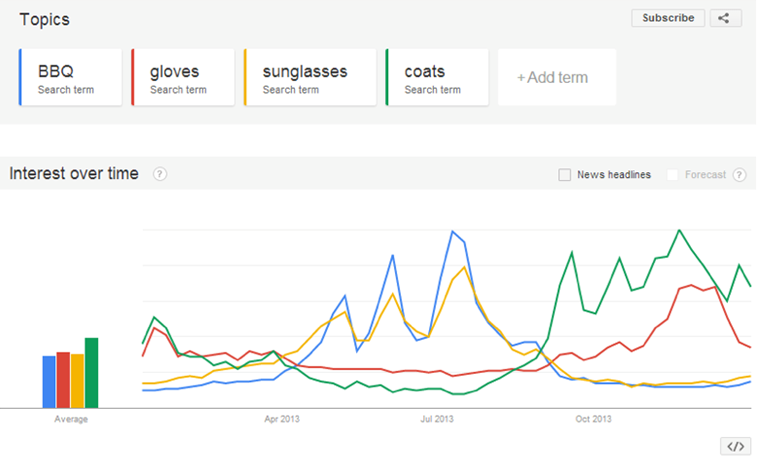Select the BBQ search term card

pyautogui.click(x=70, y=77)
